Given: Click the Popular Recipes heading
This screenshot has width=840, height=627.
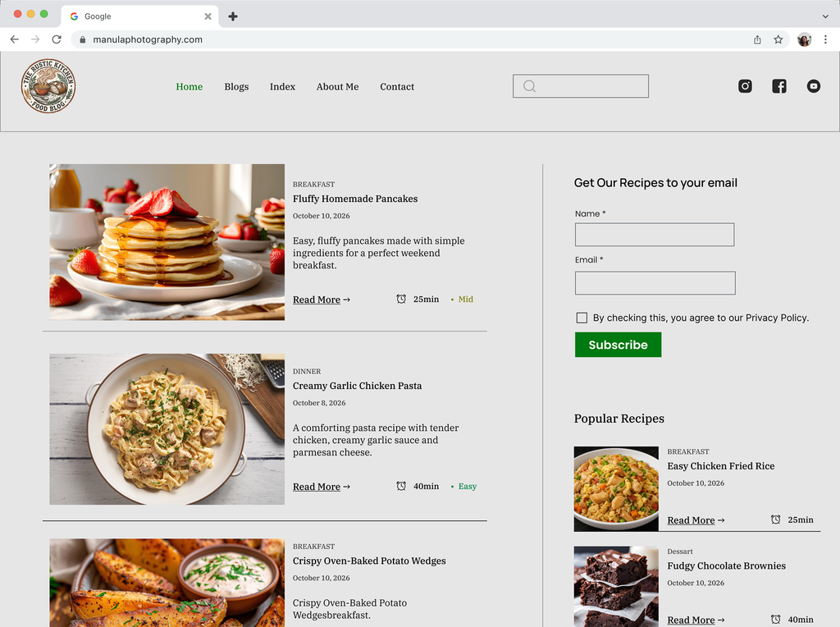Looking at the screenshot, I should click(x=619, y=419).
